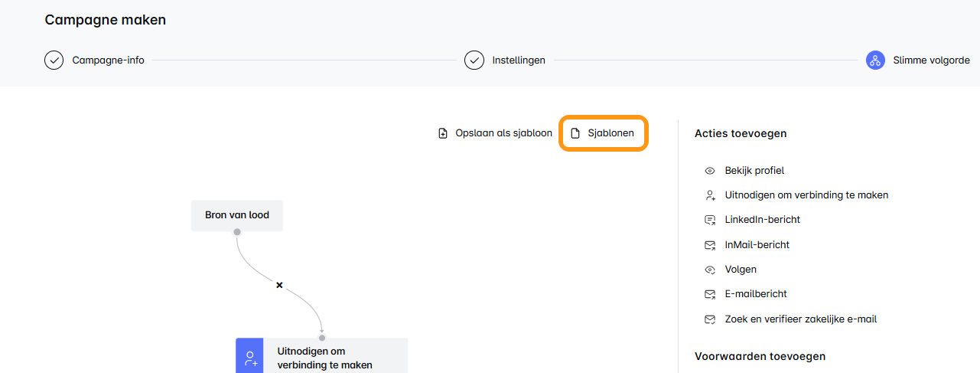Click the Slimme volgorde step icon
This screenshot has width=980, height=373.
coord(875,61)
